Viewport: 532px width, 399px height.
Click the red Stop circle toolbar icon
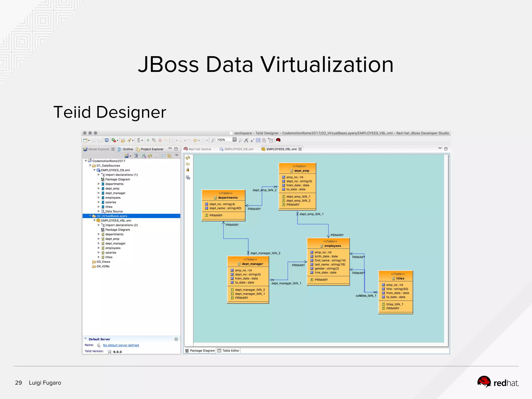point(160,140)
